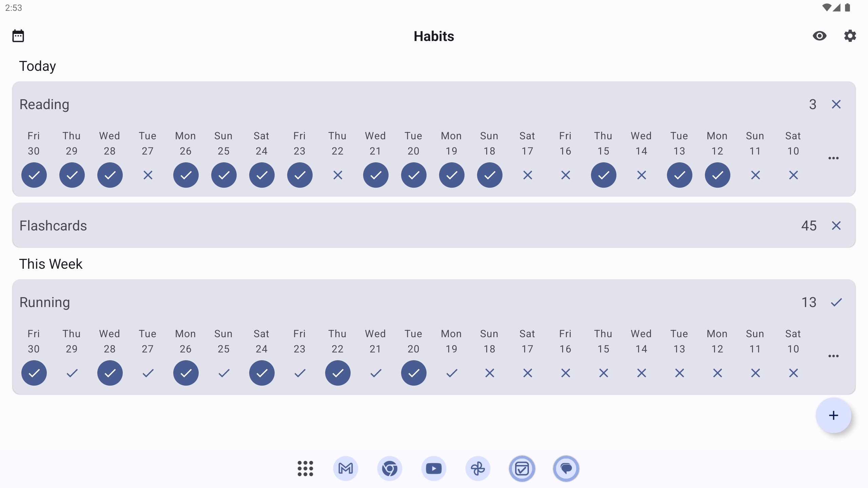
Task: Open the app drawer grid icon
Action: coord(305,469)
